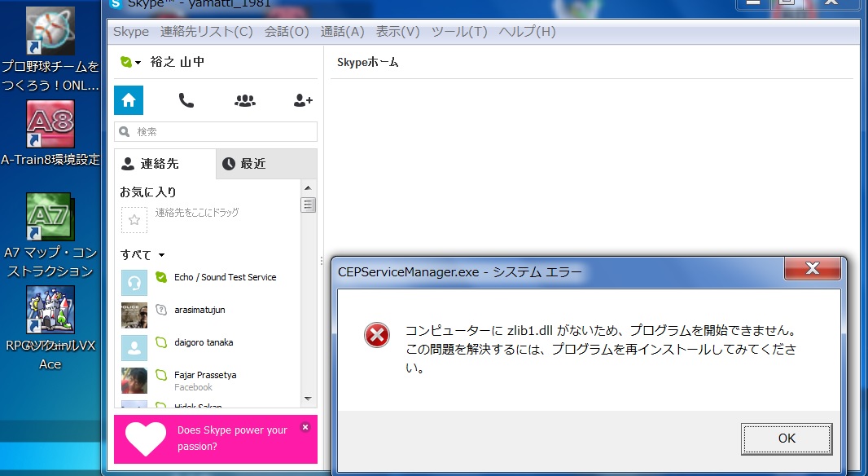Click the create group icon
Viewport: 868px width, 476px height.
coord(244,100)
